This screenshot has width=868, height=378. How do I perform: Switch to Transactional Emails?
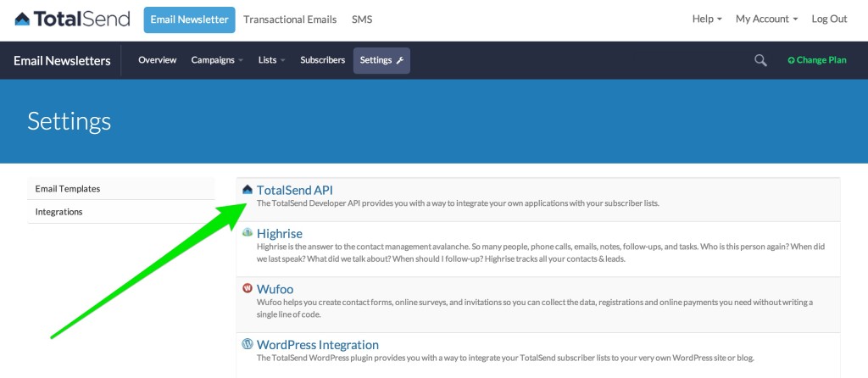click(x=290, y=19)
